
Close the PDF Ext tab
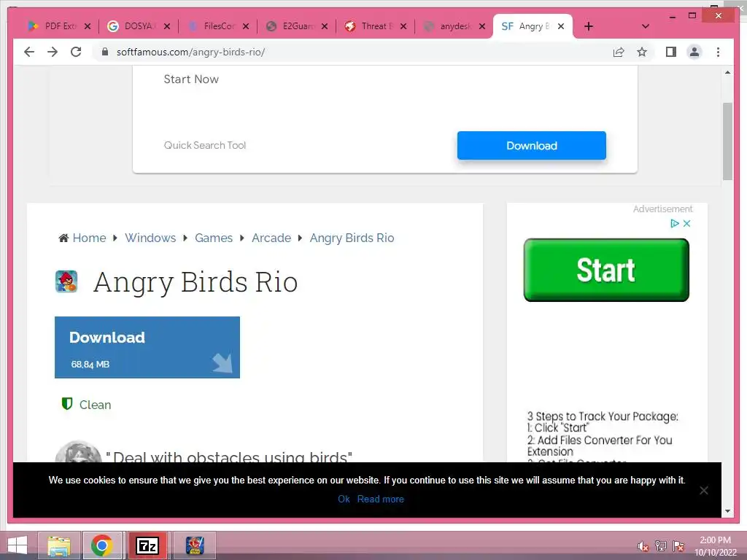tap(88, 26)
